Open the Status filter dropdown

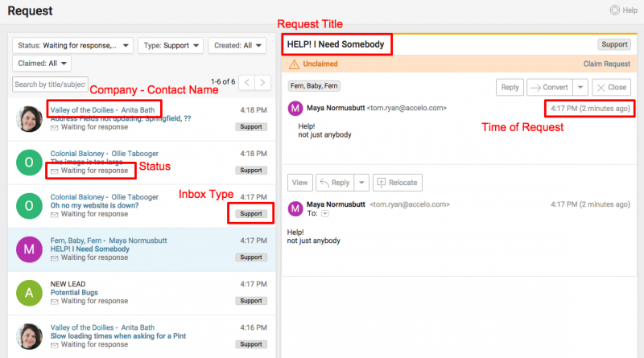pos(73,46)
